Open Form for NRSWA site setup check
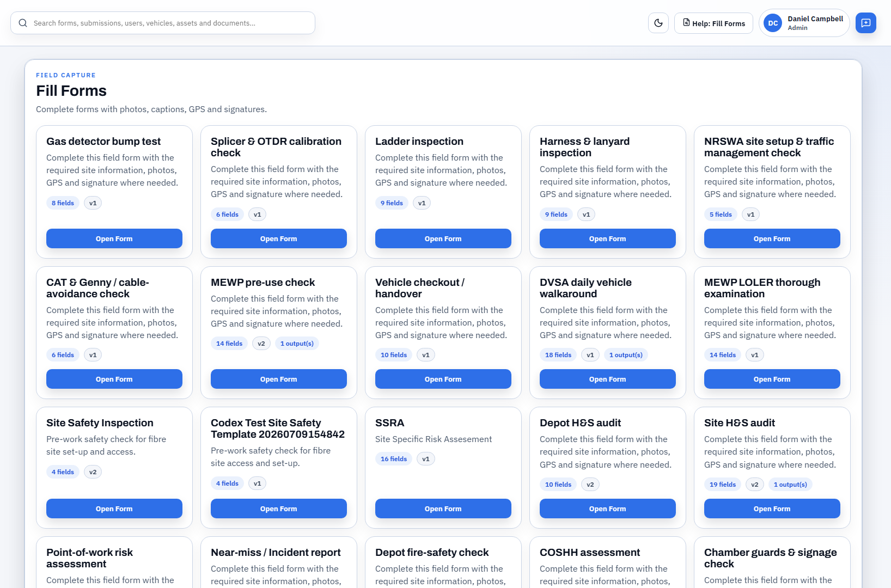 point(772,238)
